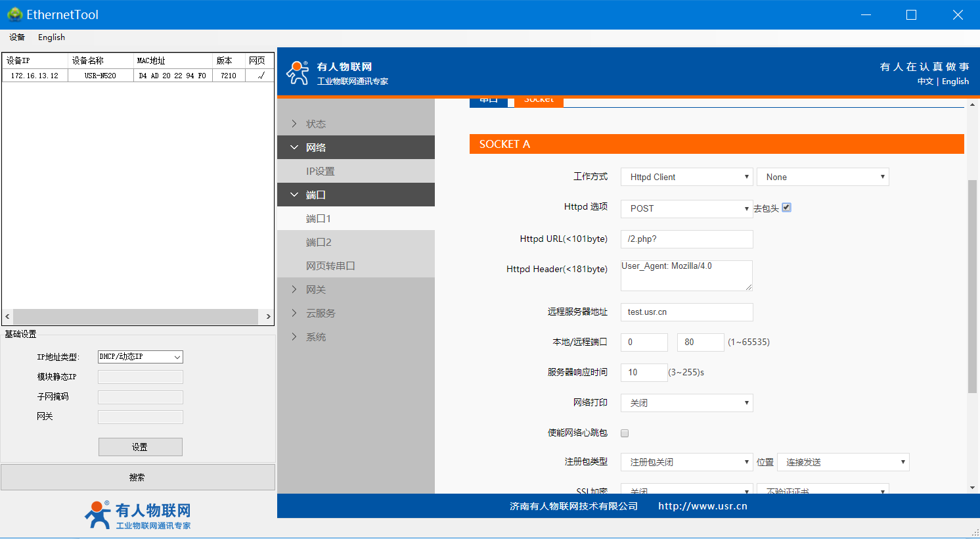Collapse the 网络 sidebar section chevron
The height and width of the screenshot is (539, 980).
pos(294,148)
